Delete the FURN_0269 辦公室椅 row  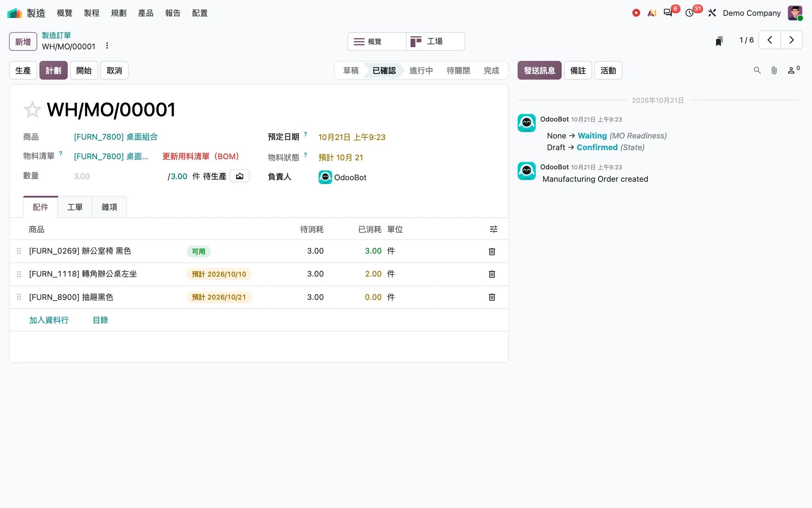click(492, 251)
